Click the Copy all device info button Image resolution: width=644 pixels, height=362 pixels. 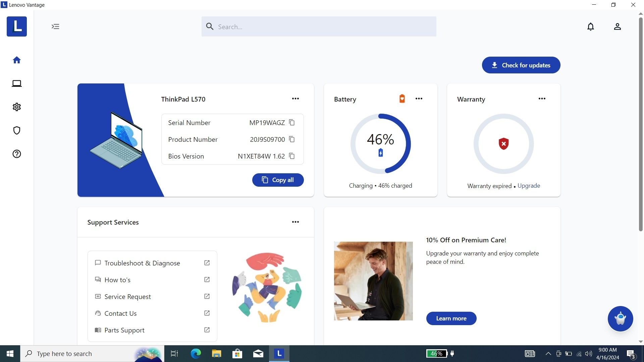point(278,180)
